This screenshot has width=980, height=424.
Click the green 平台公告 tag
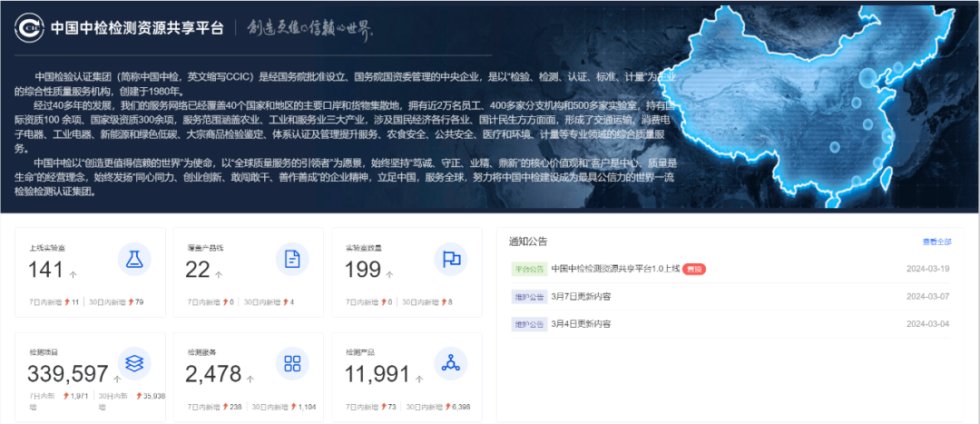tap(529, 269)
